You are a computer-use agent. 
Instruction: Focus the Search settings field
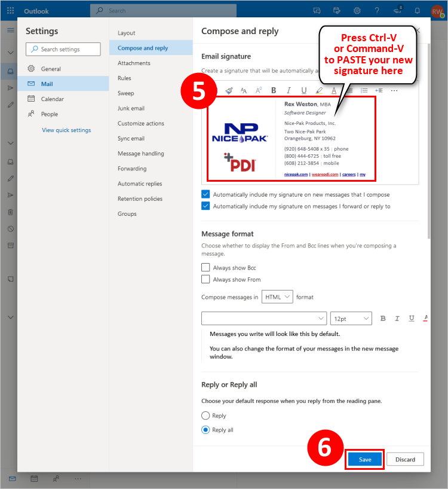(63, 49)
